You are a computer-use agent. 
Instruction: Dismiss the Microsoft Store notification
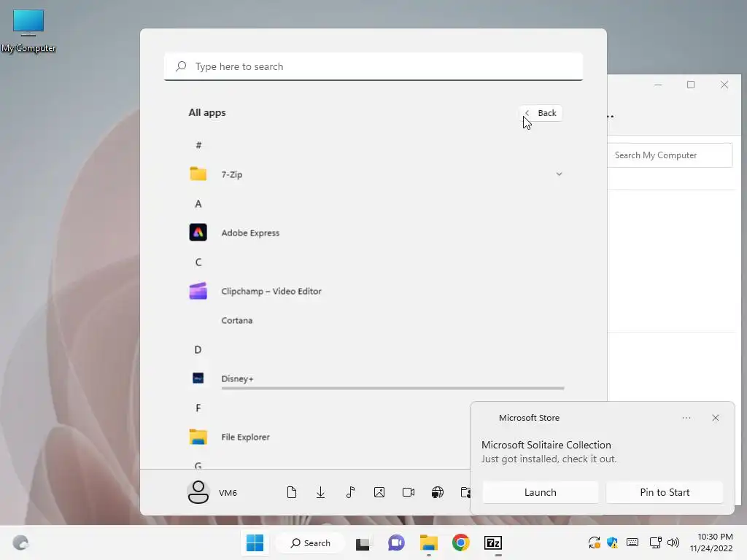point(715,418)
